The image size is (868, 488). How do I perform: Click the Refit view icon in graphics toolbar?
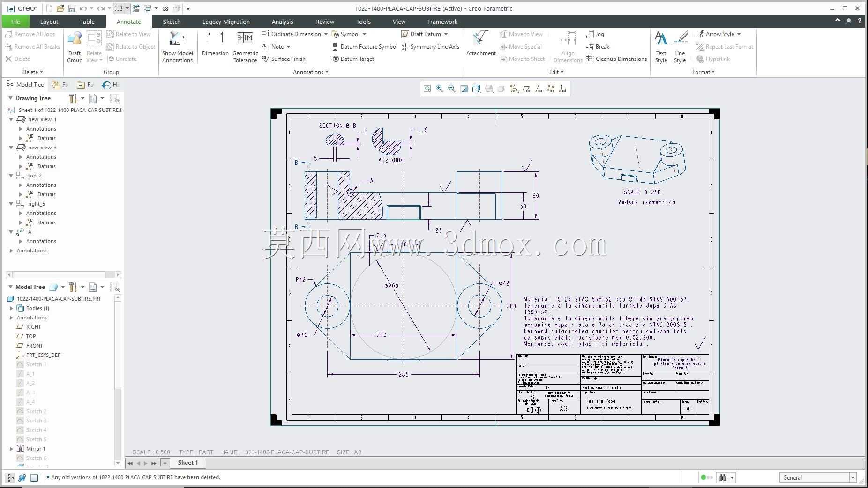tap(427, 89)
